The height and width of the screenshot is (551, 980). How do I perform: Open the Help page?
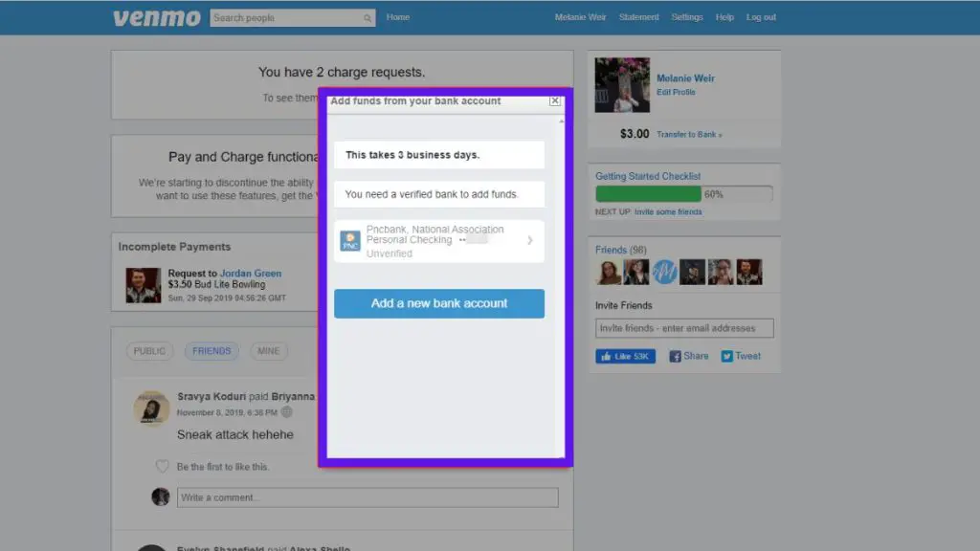(x=724, y=17)
